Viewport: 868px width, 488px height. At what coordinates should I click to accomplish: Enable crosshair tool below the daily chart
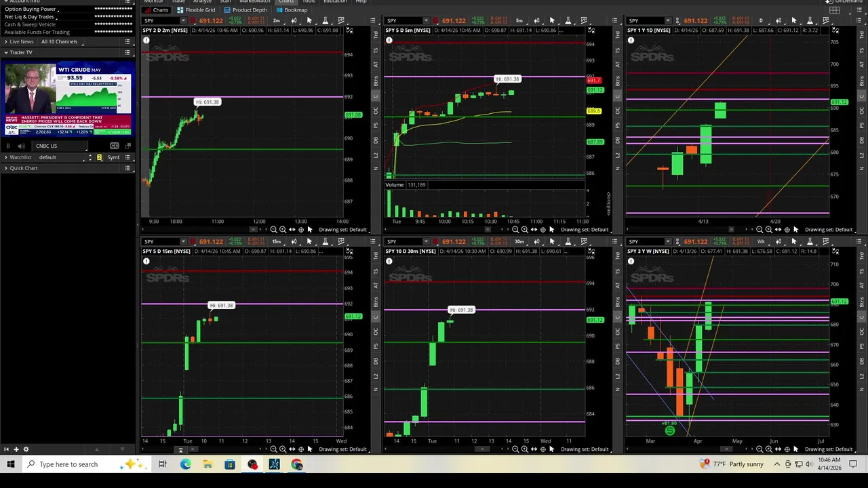coord(787,229)
